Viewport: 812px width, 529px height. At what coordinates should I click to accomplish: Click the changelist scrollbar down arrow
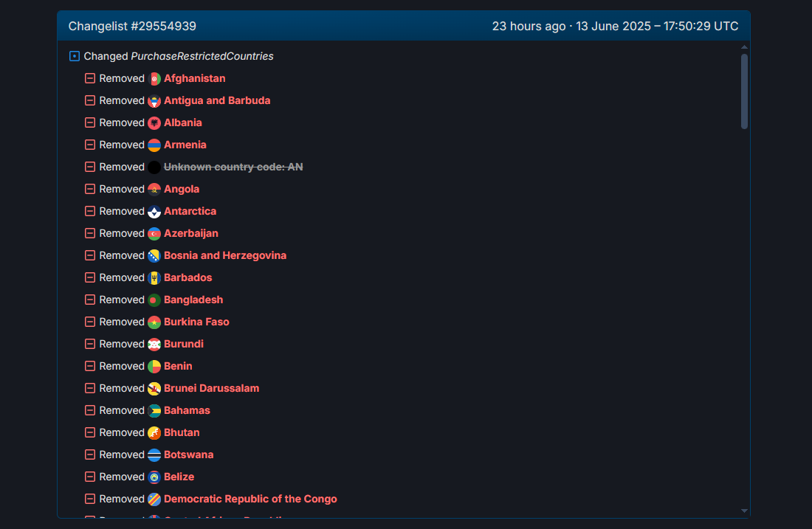coord(744,511)
